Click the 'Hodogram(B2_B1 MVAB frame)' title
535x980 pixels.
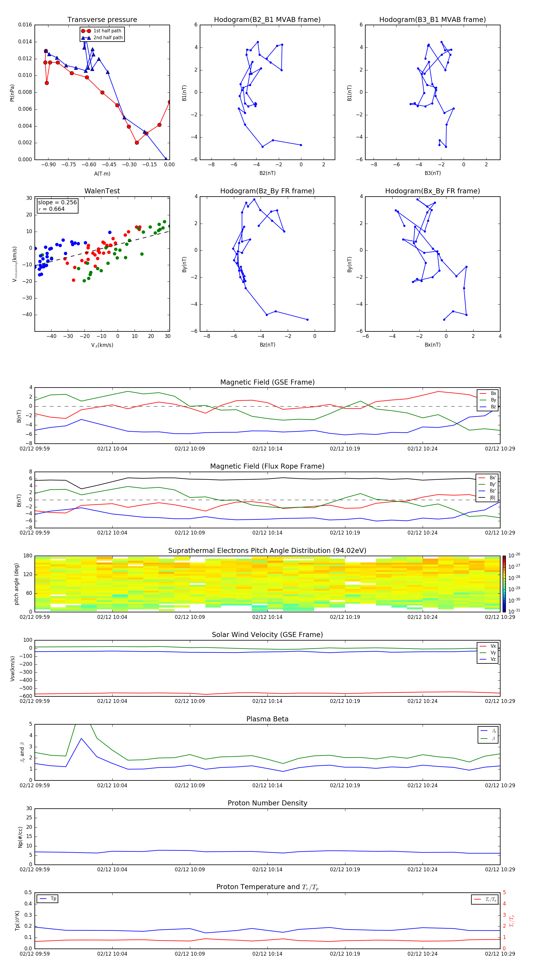[267, 19]
